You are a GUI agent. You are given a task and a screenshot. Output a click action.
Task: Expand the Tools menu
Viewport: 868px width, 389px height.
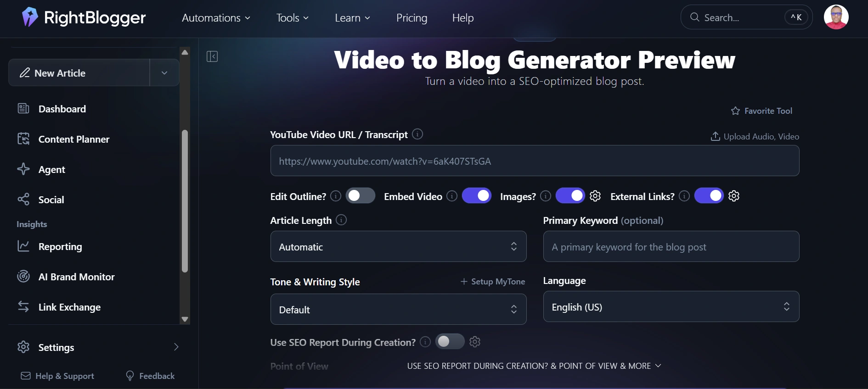[x=293, y=18]
